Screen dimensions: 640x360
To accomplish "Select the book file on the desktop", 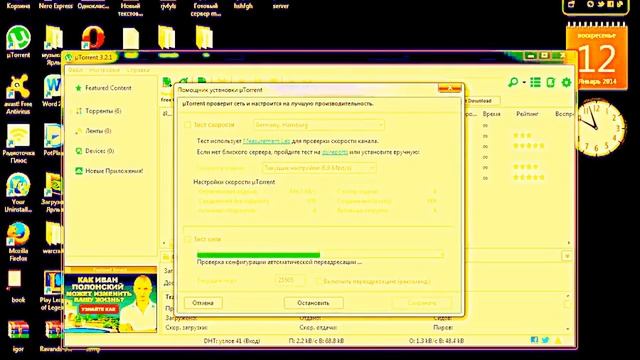I will [16, 287].
